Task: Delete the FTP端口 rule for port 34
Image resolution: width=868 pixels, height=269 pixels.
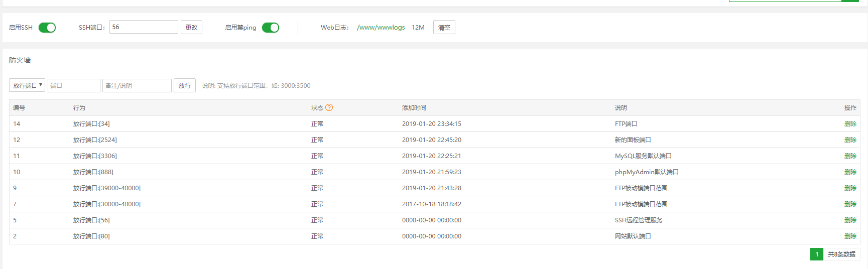Action: [850, 124]
